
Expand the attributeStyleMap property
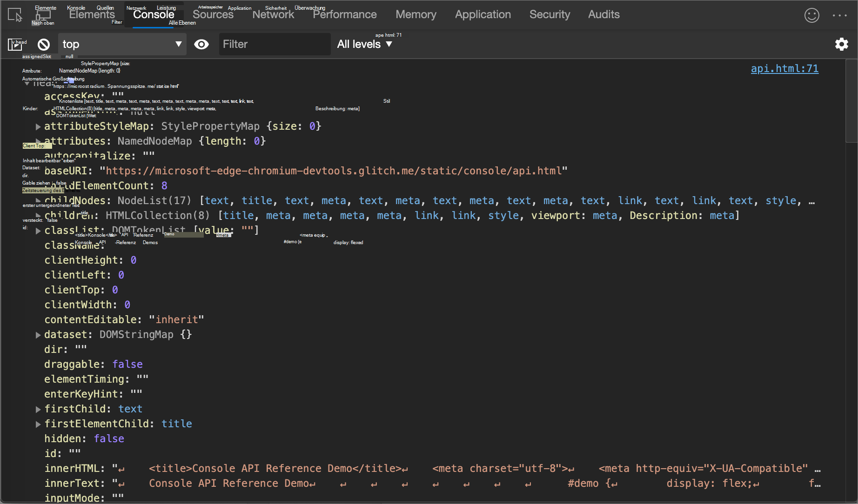click(x=38, y=126)
